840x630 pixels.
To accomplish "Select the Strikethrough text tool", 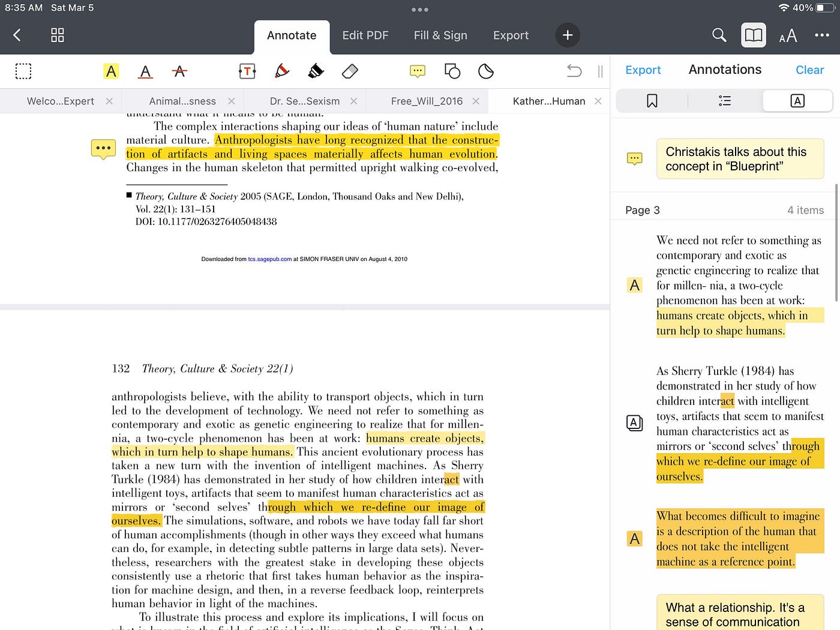I will (x=179, y=71).
